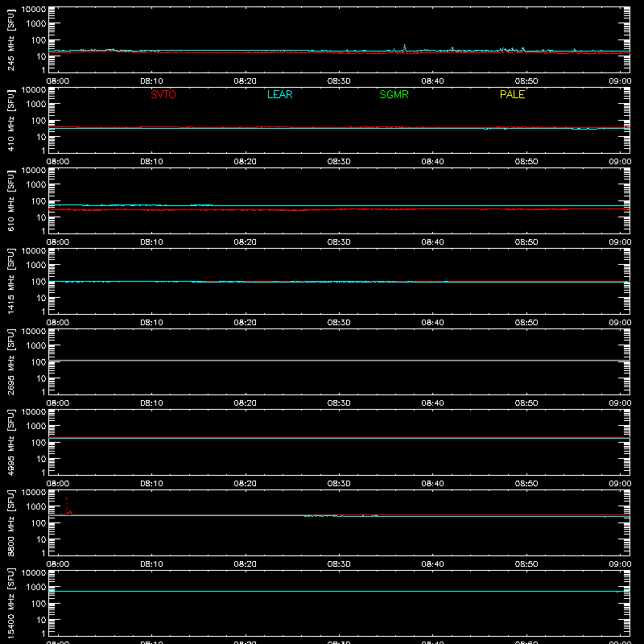Click the cyan LEAR trace in the 610 MHz plot

pos(339,205)
